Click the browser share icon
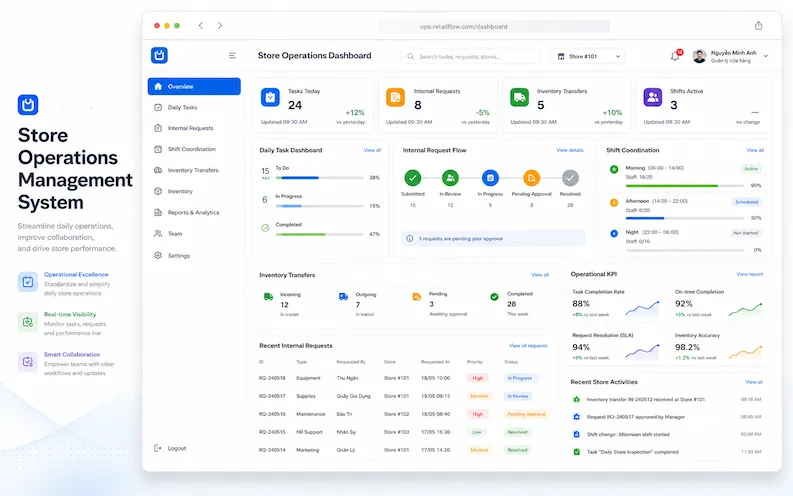This screenshot has width=793, height=496. pyautogui.click(x=758, y=25)
